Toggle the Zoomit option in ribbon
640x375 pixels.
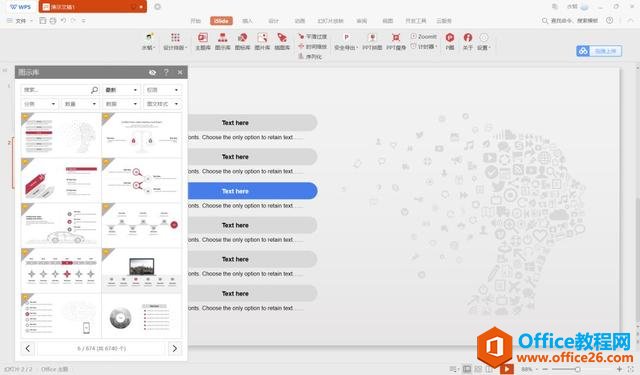pyautogui.click(x=424, y=36)
